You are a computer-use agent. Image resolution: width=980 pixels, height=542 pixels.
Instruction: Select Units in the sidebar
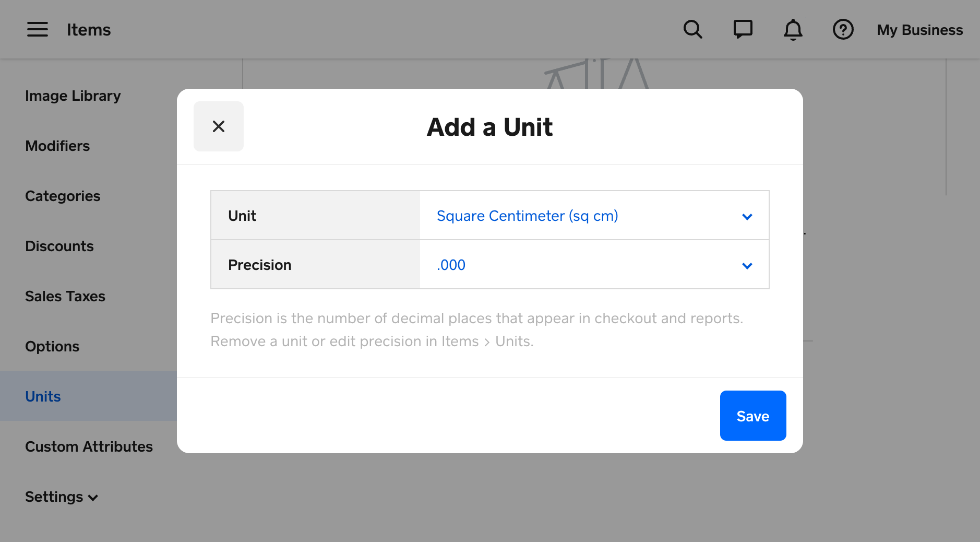click(43, 397)
